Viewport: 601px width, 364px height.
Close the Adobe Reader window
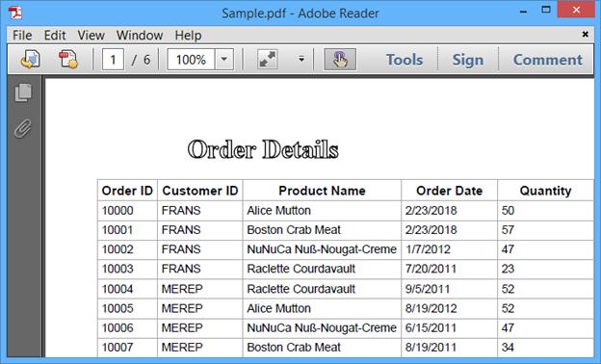coord(576,10)
